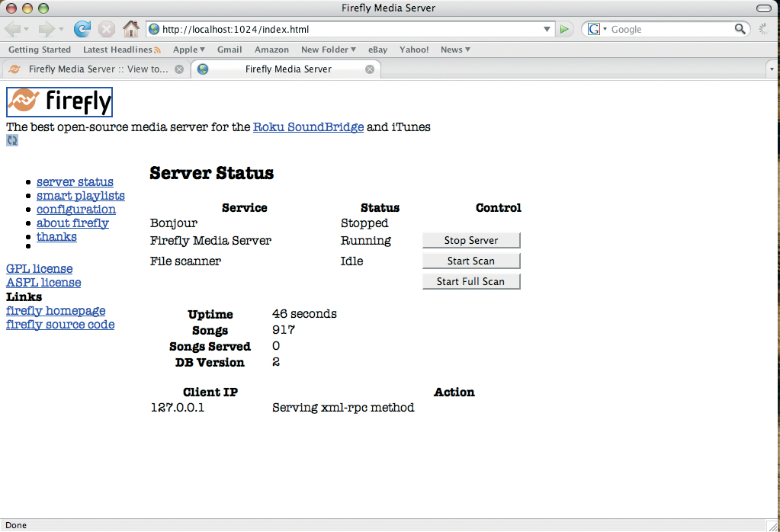Open the Apple bookmarks folder
780x532 pixels.
189,50
